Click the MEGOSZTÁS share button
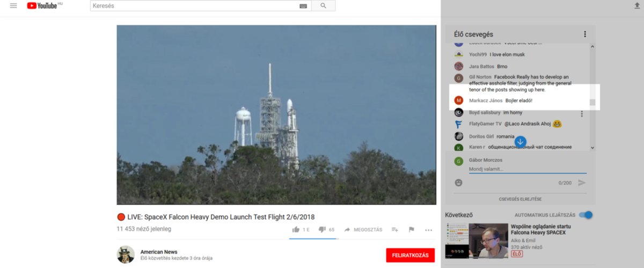The width and height of the screenshot is (644, 268). point(363,229)
